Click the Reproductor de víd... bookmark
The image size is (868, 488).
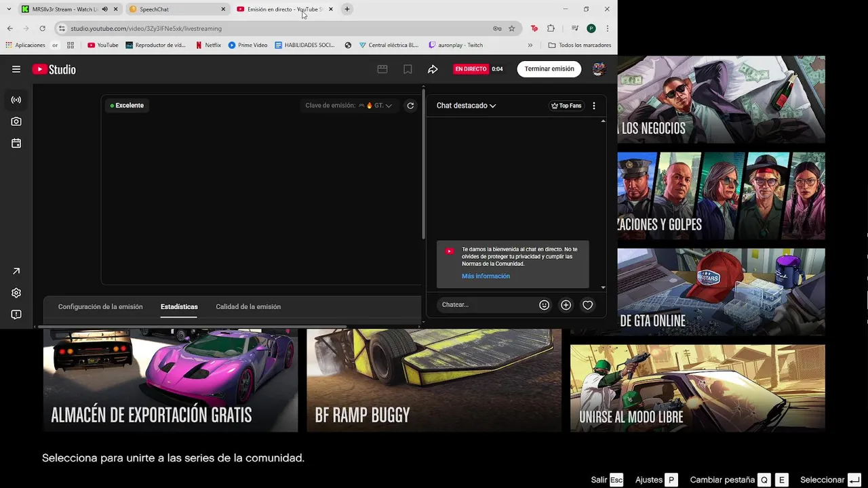(x=155, y=45)
